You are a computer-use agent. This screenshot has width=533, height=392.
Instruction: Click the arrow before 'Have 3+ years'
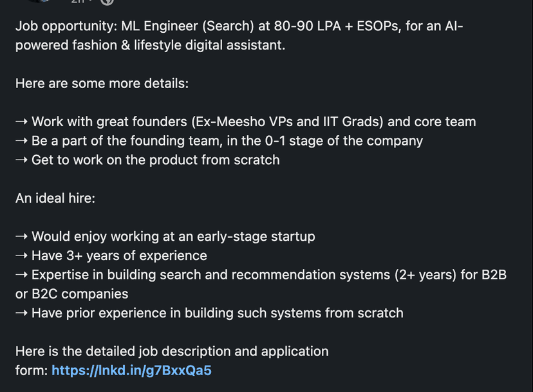(x=22, y=256)
